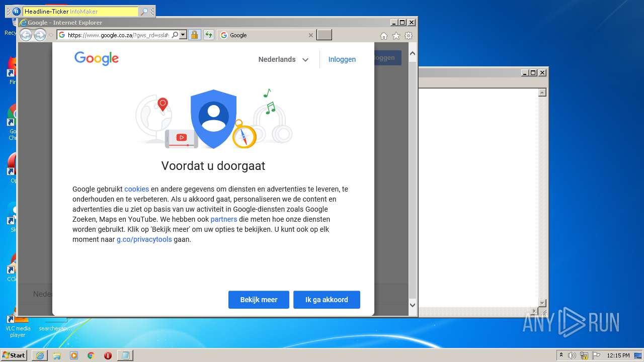The height and width of the screenshot is (362, 644).
Task: Click the Google logo in the consent dialog
Action: coord(97,58)
